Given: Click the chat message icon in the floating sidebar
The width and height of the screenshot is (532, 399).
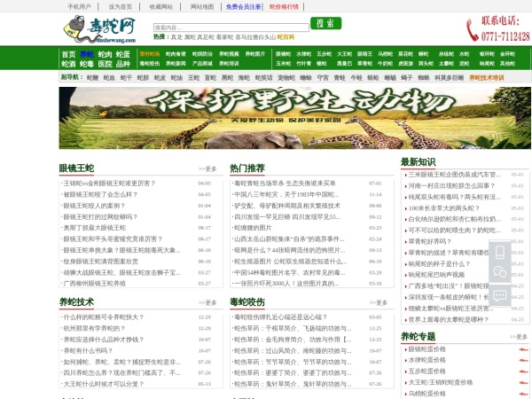Looking at the screenshot, I should pyautogui.click(x=500, y=296).
